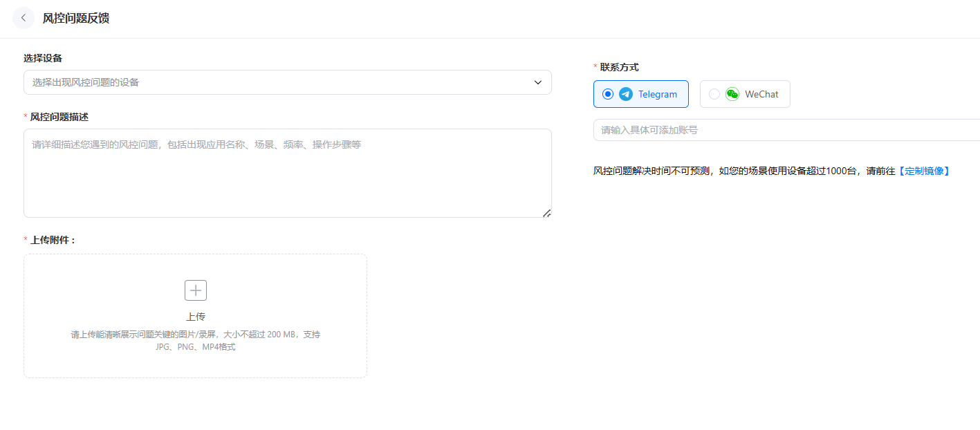
Task: Click the Telegram paper-plane logo icon
Action: (x=626, y=94)
